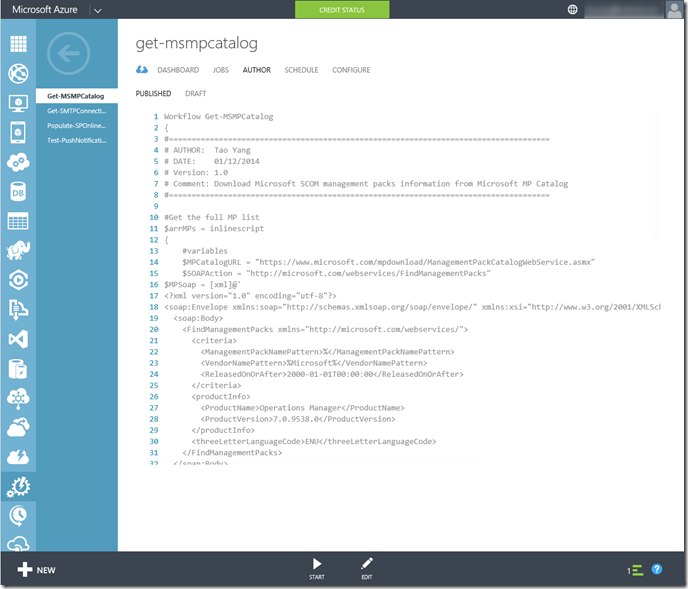Open the All Items grid icon
The image size is (688, 589).
pos(18,44)
